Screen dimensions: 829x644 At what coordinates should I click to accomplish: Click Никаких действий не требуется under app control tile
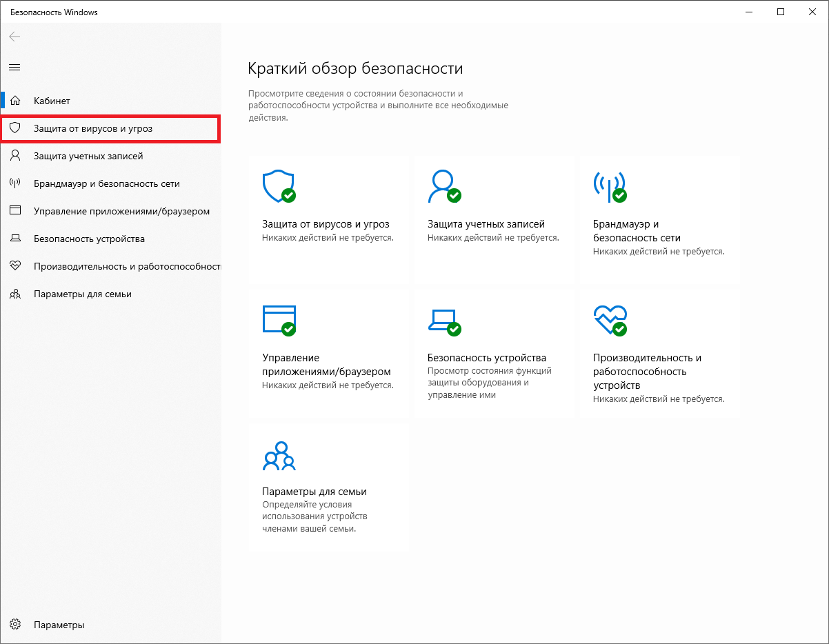(328, 385)
